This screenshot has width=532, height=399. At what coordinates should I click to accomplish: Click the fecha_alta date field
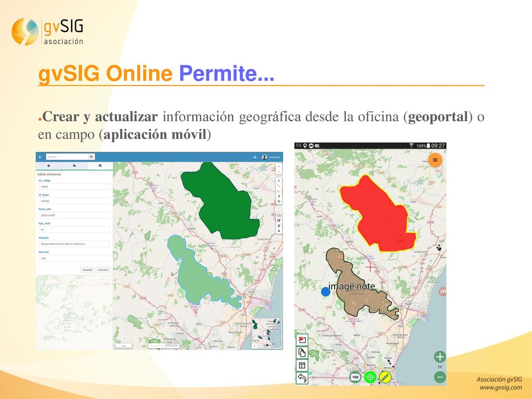[x=74, y=215]
